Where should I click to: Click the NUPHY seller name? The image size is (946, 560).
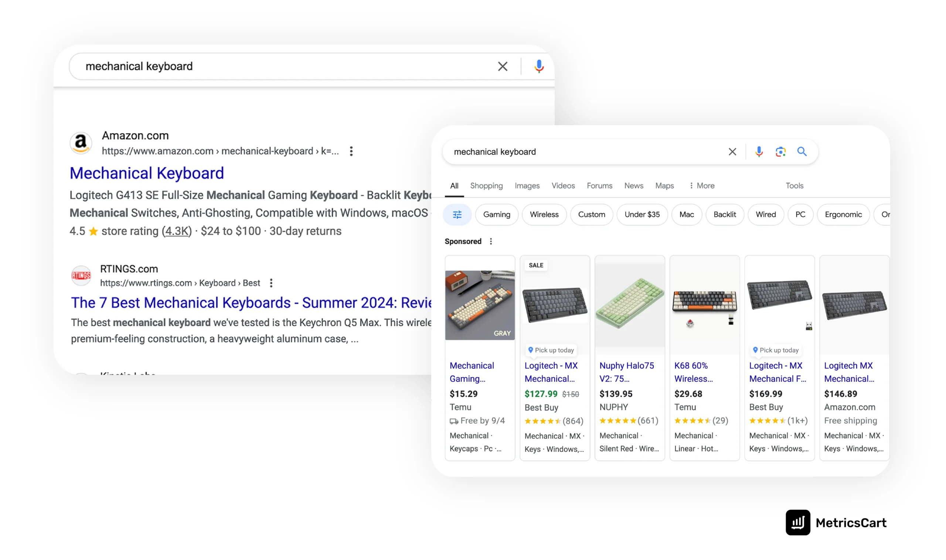tap(613, 407)
